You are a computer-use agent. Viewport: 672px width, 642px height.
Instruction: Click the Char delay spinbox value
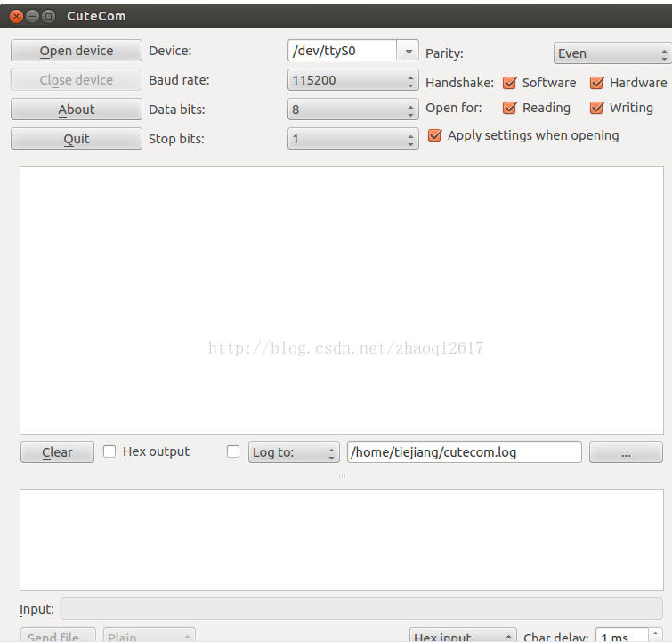click(x=621, y=635)
